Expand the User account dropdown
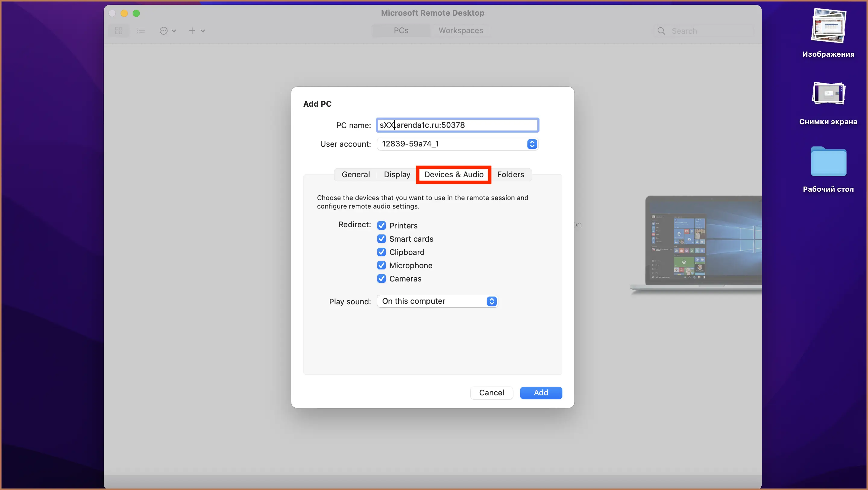This screenshot has height=490, width=868. [x=530, y=144]
